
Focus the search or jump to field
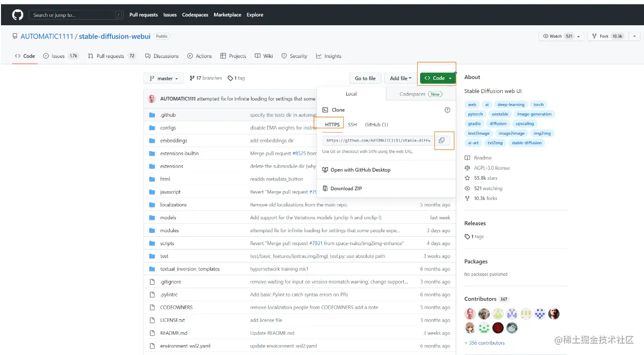click(x=76, y=15)
